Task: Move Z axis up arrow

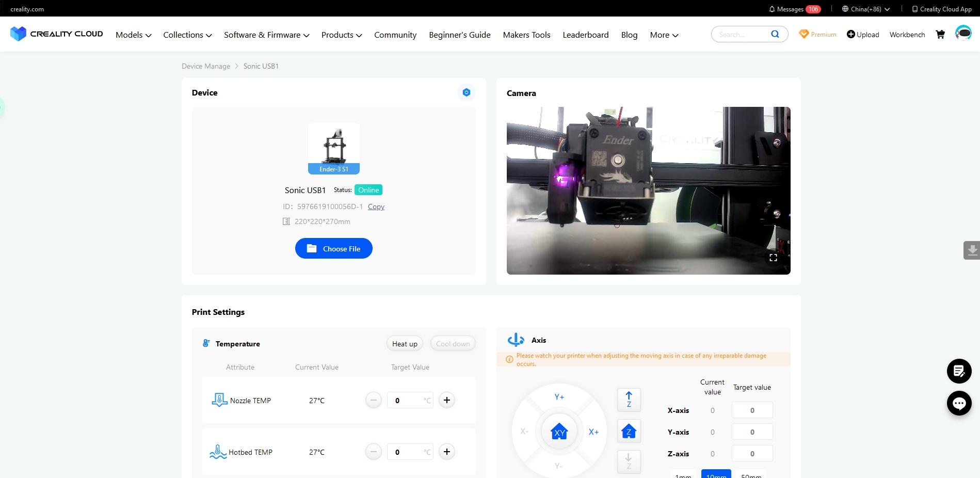Action: 629,400
